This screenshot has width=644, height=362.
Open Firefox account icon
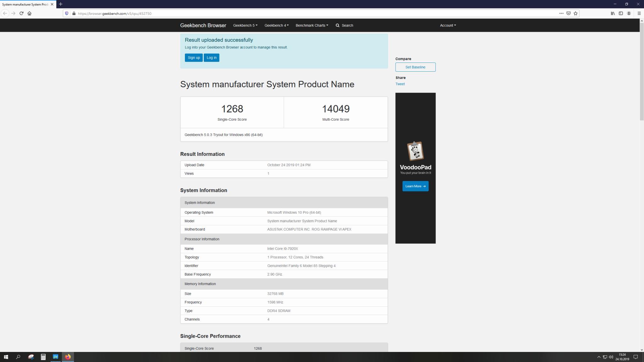click(629, 13)
